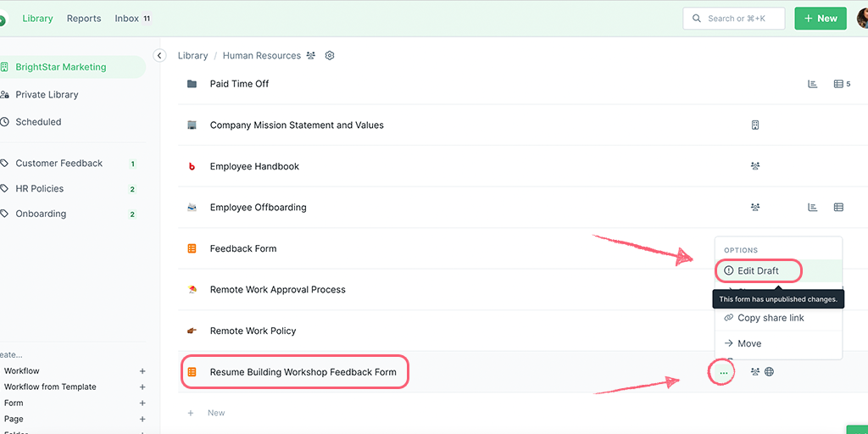Open the Inbox tab
868x434 pixels.
tap(127, 19)
